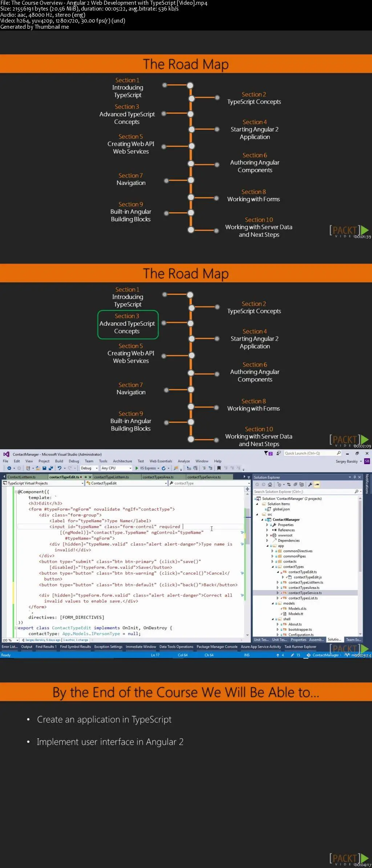Open the Sergey Barskiy account dropdown

click(349, 461)
